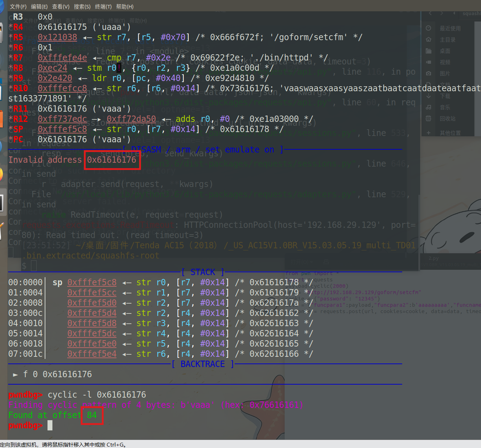This screenshot has height=448, width=481.
Task: Open the 搜索(S) menu
Action: point(82,7)
